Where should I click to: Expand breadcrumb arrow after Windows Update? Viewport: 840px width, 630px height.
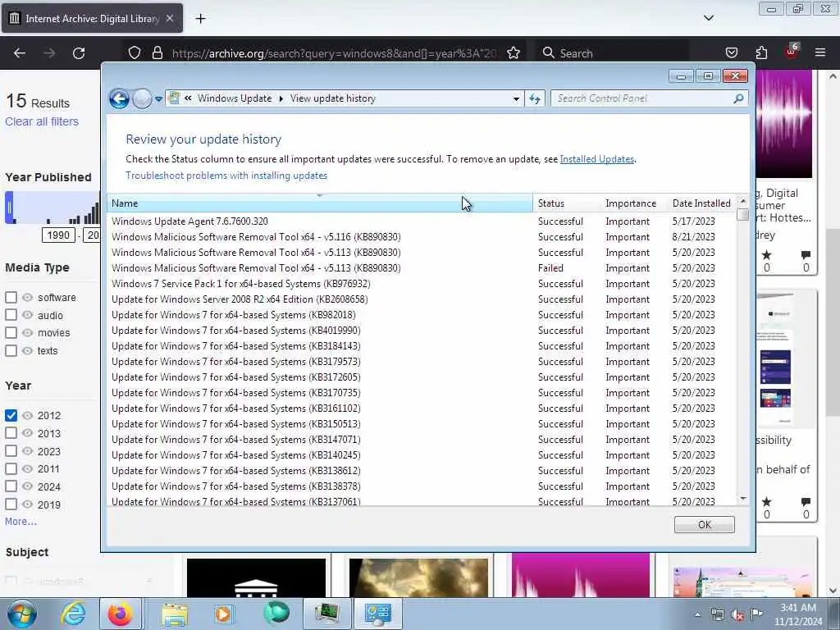tap(281, 98)
